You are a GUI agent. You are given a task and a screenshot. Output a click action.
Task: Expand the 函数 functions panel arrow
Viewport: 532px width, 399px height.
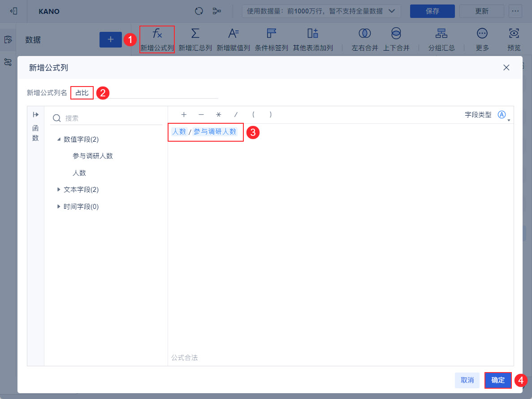coord(35,115)
